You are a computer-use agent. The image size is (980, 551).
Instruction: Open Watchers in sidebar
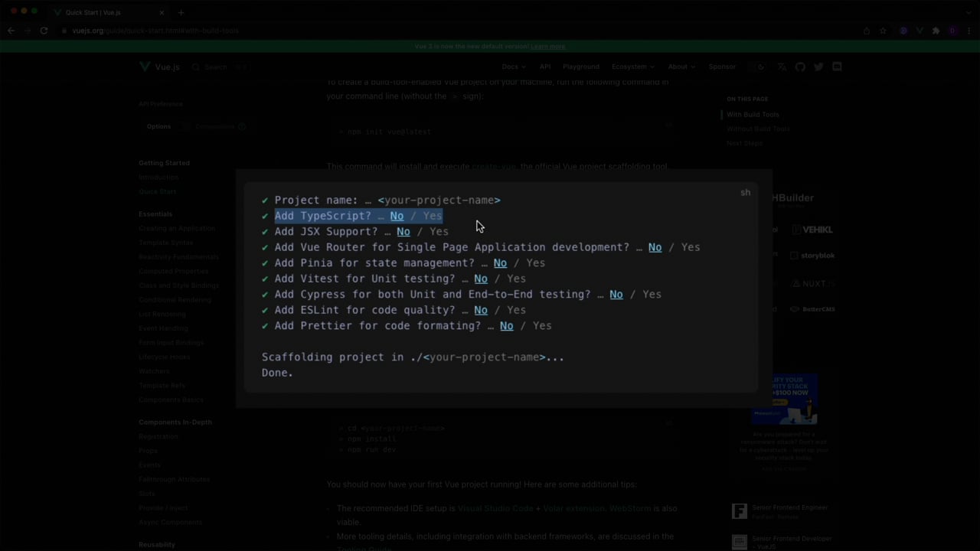tap(154, 371)
